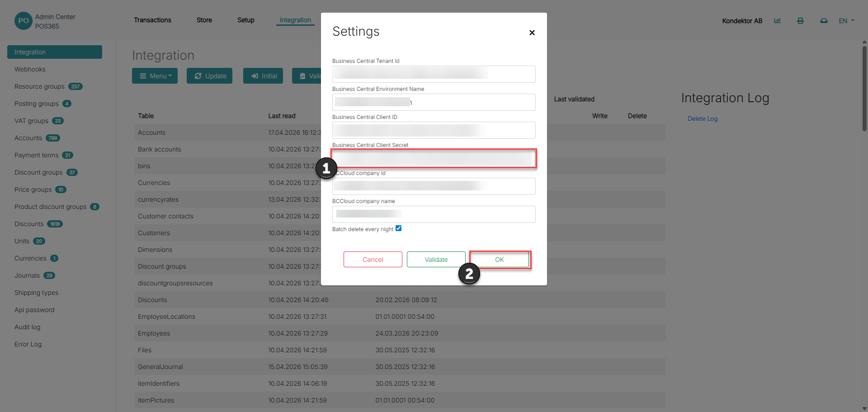Click the currencyrates table row
The width and height of the screenshot is (868, 412).
(400, 199)
